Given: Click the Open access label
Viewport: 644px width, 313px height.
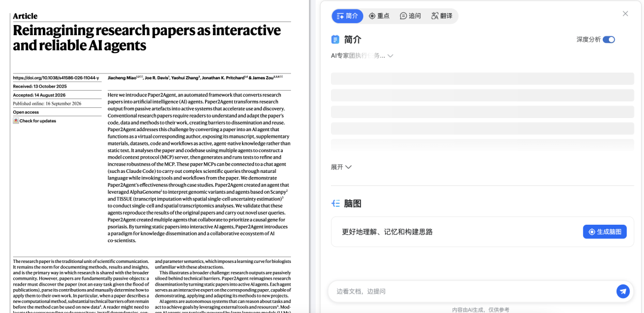Looking at the screenshot, I should (x=26, y=112).
